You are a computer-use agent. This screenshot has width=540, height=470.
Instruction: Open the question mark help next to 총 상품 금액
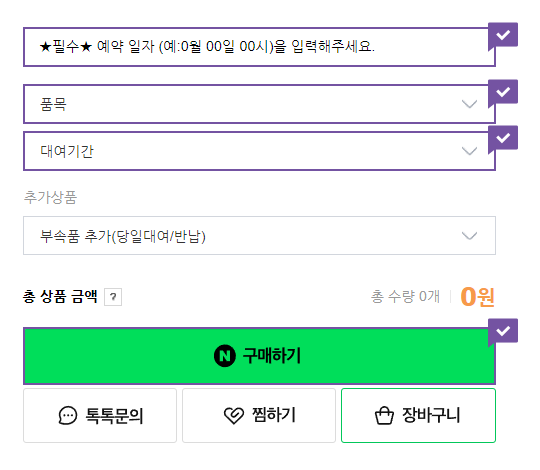113,297
